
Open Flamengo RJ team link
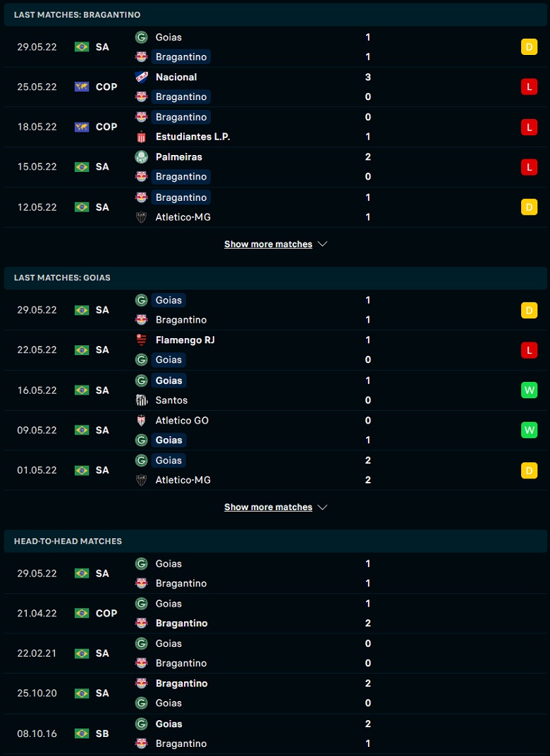tap(185, 340)
